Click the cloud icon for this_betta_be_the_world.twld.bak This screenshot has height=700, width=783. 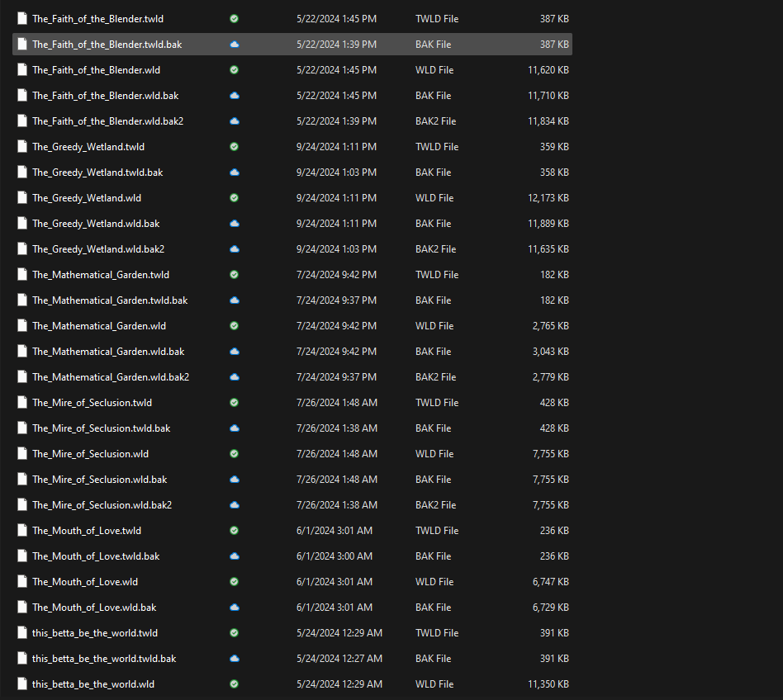(235, 659)
